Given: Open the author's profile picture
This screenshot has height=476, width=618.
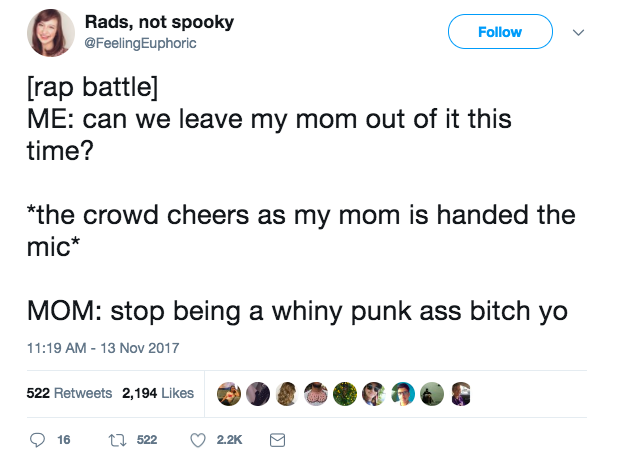Looking at the screenshot, I should coord(50,33).
